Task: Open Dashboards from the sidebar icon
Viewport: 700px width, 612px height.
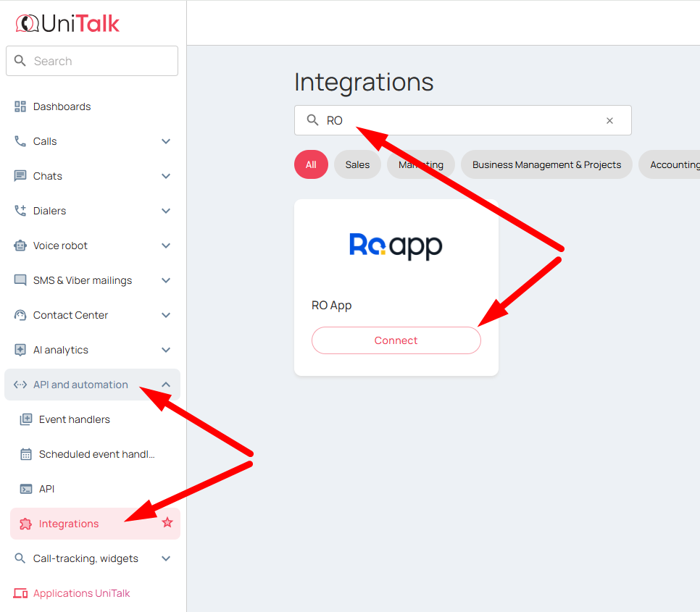Action: point(20,106)
